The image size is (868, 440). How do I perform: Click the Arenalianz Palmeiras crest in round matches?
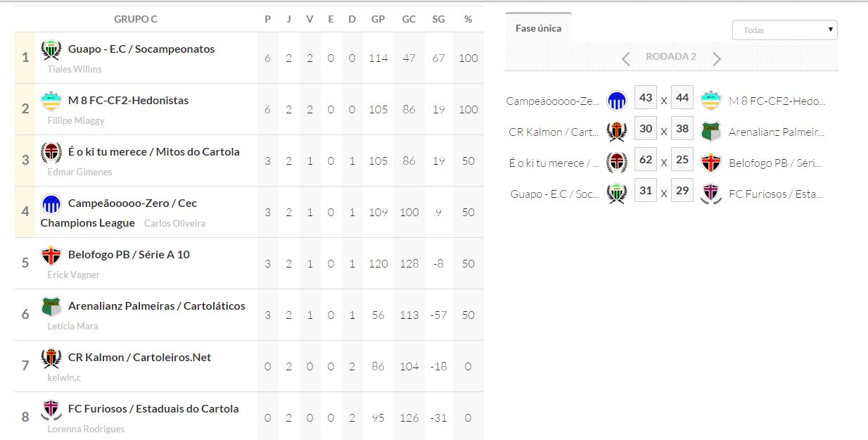coord(711,132)
